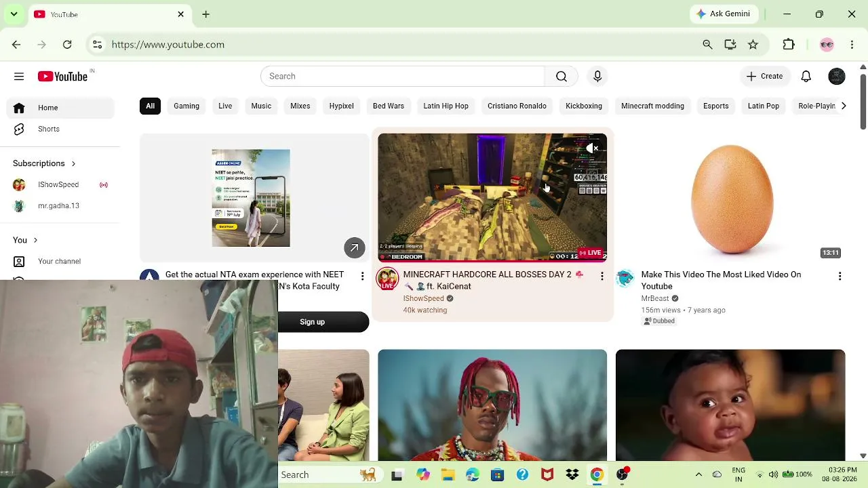Screen dimensions: 868x488
Task: Select the Esports filter chip
Action: (715, 106)
